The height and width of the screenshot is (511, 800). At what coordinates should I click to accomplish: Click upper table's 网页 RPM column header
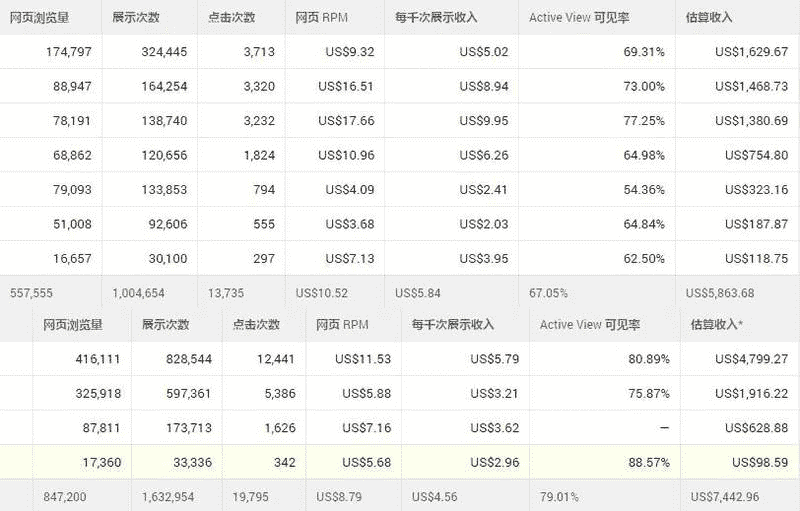pos(322,18)
